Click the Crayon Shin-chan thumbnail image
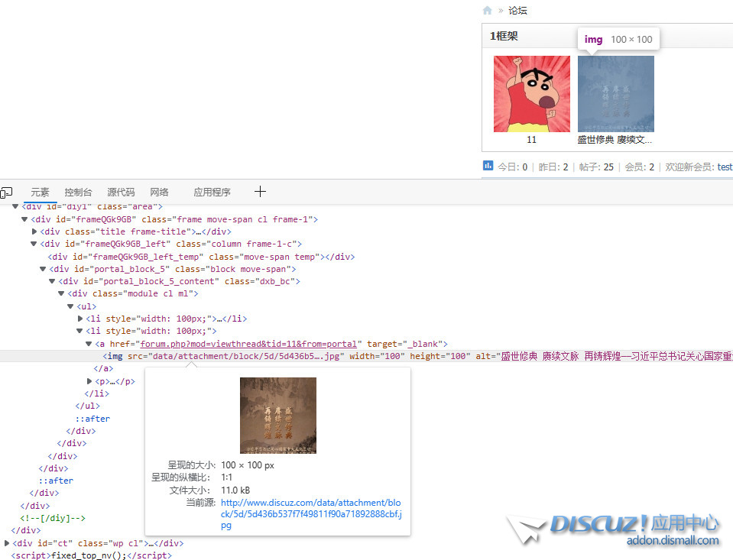 tap(531, 94)
